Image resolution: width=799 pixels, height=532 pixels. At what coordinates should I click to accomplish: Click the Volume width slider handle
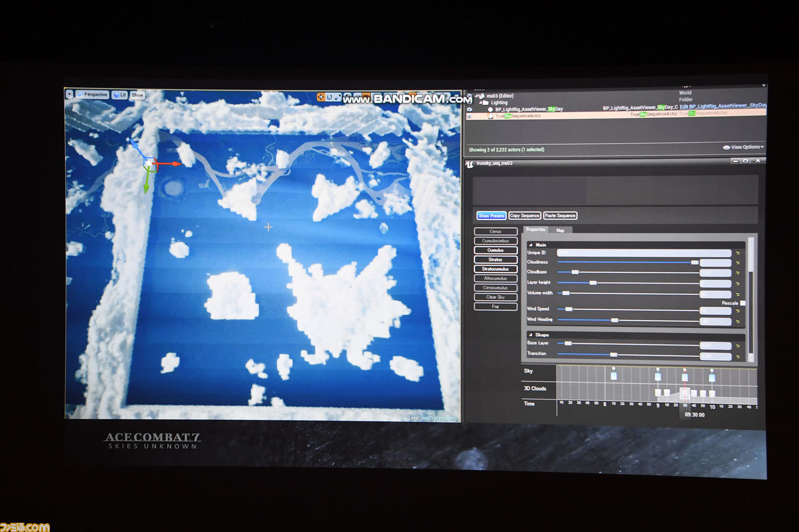566,293
